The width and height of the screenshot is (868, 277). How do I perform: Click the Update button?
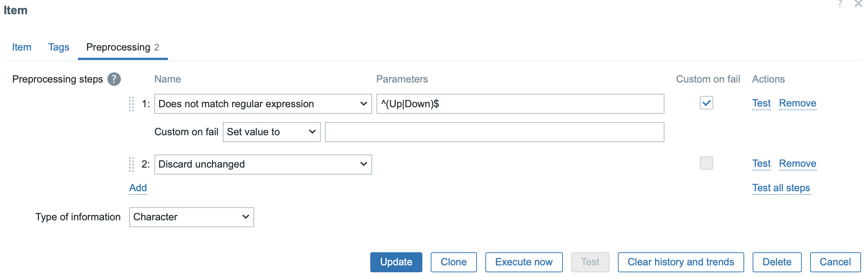396,262
